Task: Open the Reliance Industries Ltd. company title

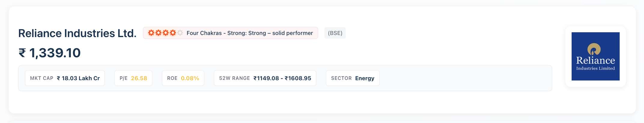Action: [x=77, y=33]
